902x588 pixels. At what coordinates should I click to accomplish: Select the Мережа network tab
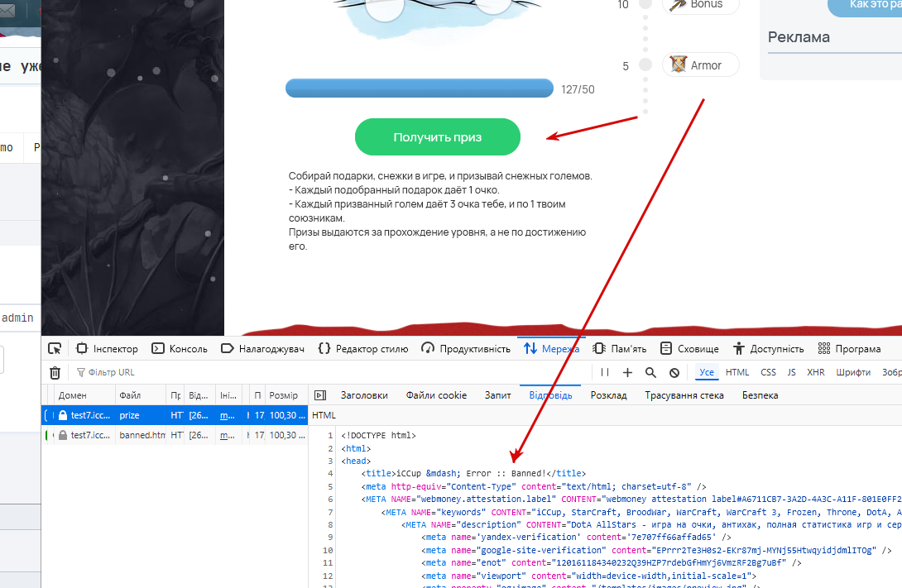coord(551,349)
